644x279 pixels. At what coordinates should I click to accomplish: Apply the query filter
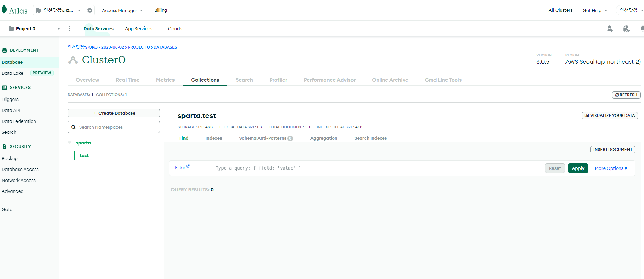[x=578, y=168]
